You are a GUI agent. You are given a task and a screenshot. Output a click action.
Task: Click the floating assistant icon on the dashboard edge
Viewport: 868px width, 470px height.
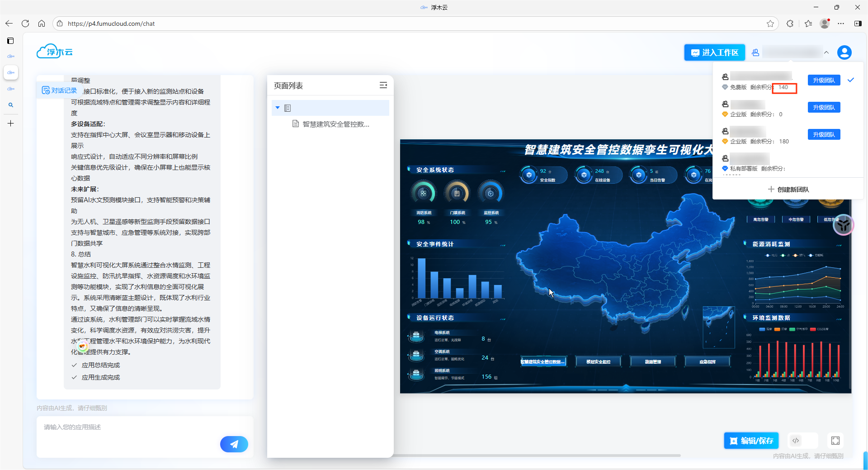pos(843,225)
